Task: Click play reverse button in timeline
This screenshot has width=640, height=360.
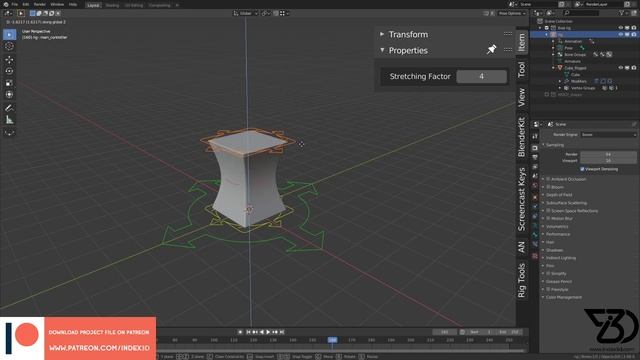Action: coord(262,332)
